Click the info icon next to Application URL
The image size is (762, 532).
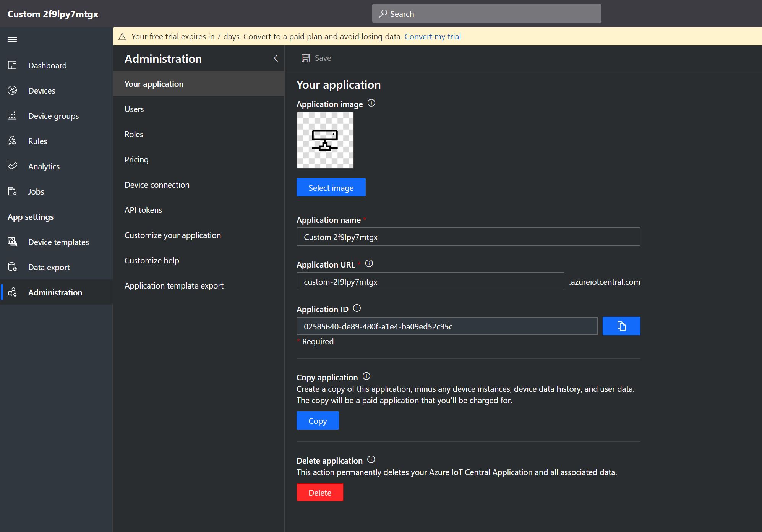(x=369, y=264)
